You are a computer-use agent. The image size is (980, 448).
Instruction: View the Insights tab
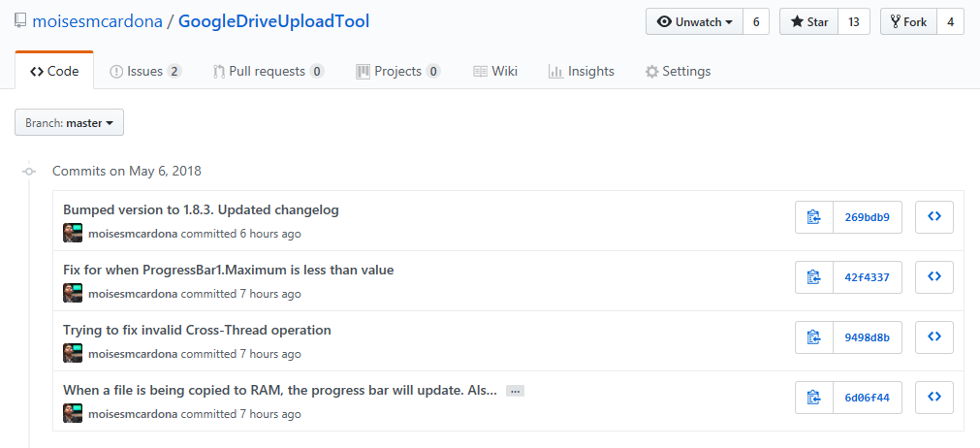[x=582, y=71]
